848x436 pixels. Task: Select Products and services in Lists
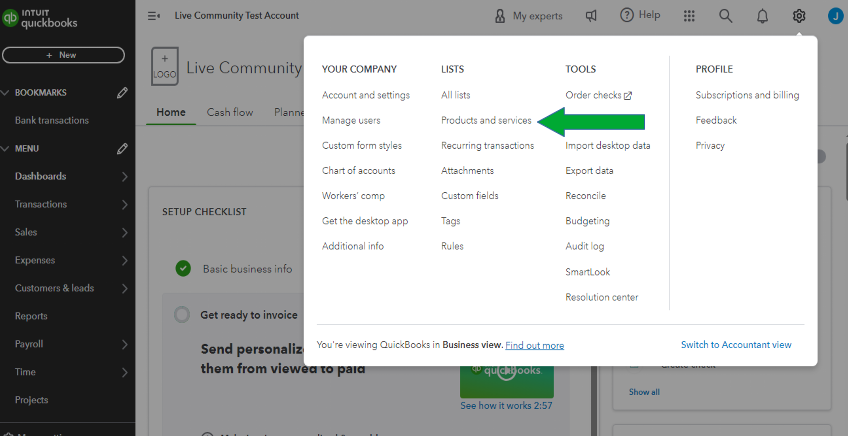click(x=486, y=120)
